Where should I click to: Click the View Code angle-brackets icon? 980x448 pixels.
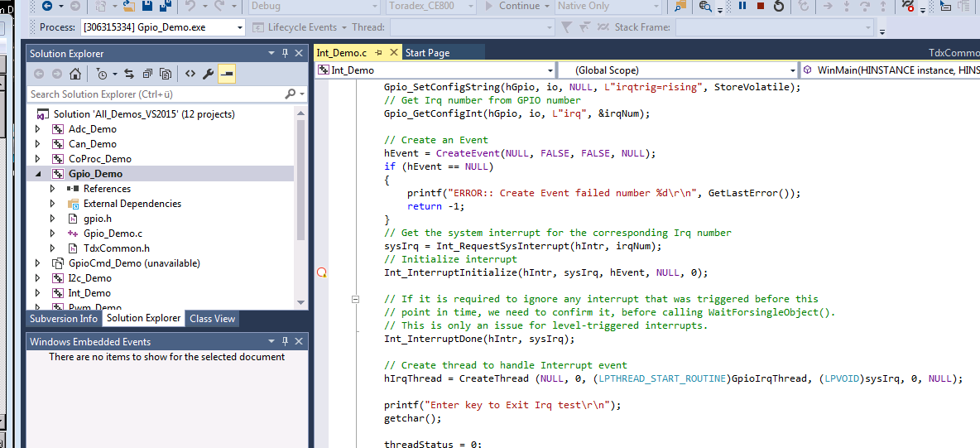click(190, 74)
